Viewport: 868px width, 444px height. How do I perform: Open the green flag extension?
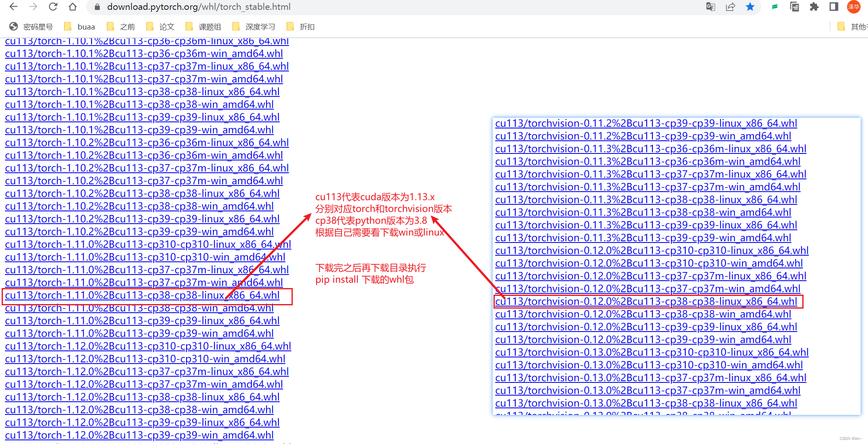(774, 7)
